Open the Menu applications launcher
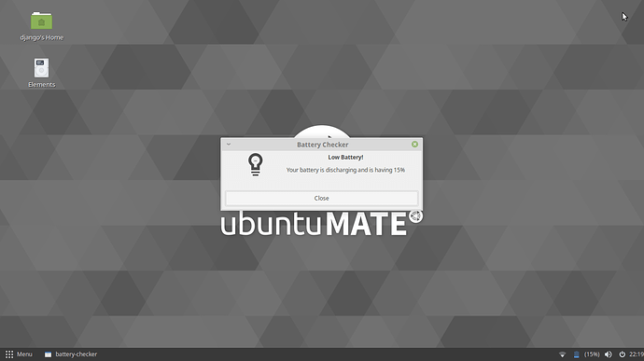The height and width of the screenshot is (361, 644). [19, 354]
